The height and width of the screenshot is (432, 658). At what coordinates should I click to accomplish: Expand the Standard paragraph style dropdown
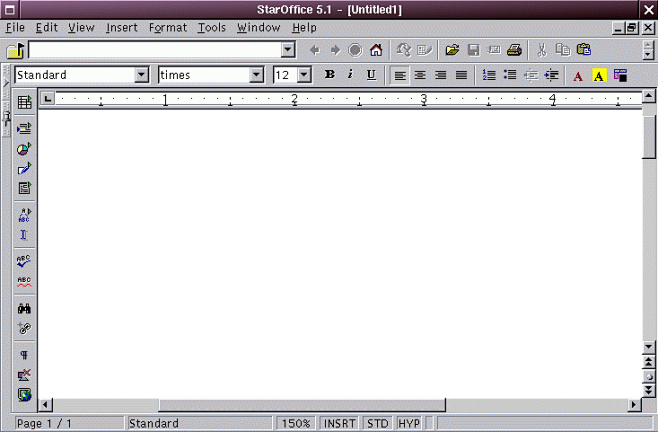[141, 75]
